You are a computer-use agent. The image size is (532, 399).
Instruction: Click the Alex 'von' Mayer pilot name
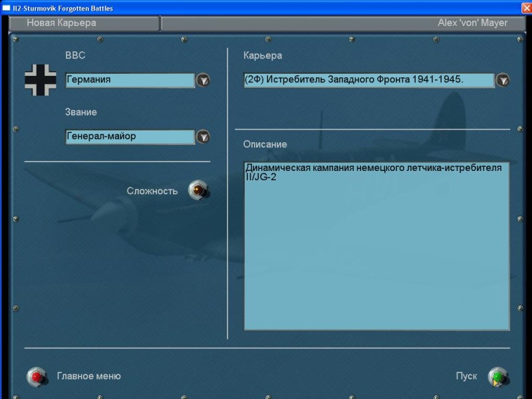[473, 23]
